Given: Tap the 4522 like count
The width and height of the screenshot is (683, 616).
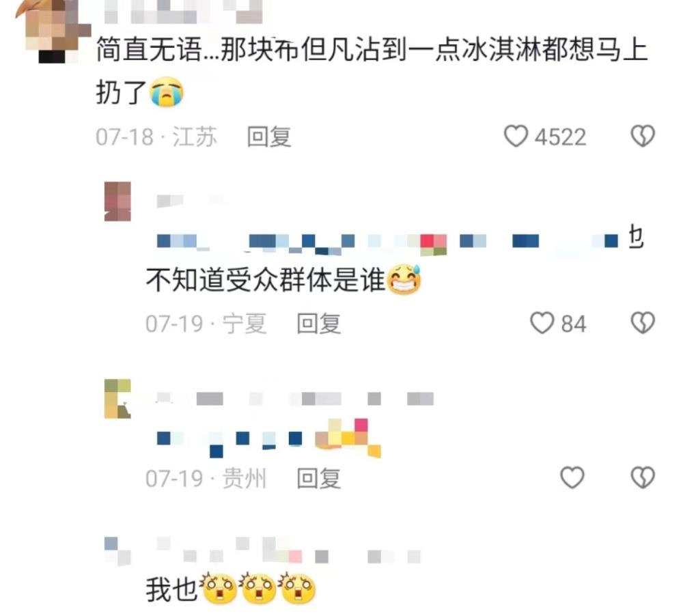Looking at the screenshot, I should tap(560, 137).
